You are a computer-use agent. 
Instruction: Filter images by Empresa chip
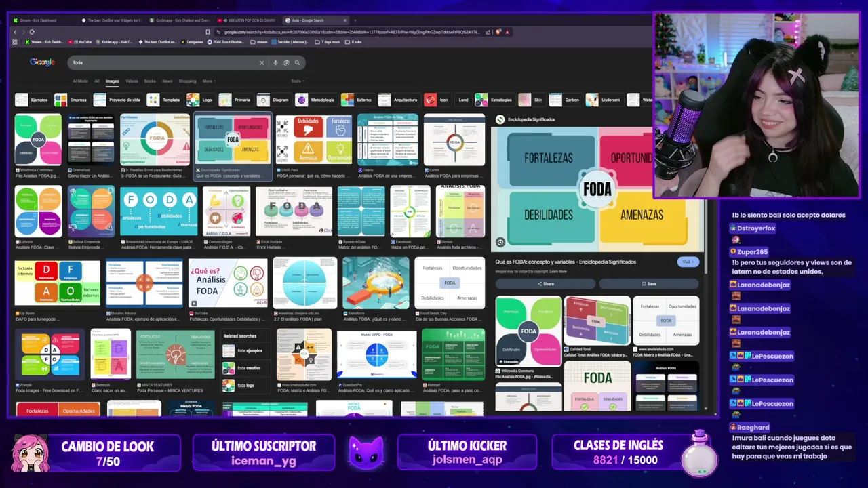(71, 100)
